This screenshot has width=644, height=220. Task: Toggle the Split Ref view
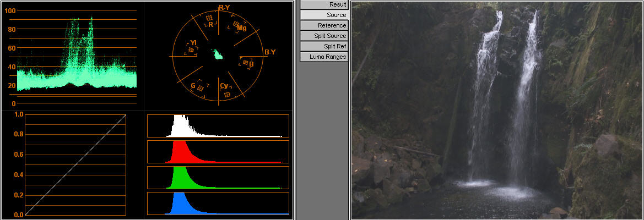pyautogui.click(x=324, y=46)
